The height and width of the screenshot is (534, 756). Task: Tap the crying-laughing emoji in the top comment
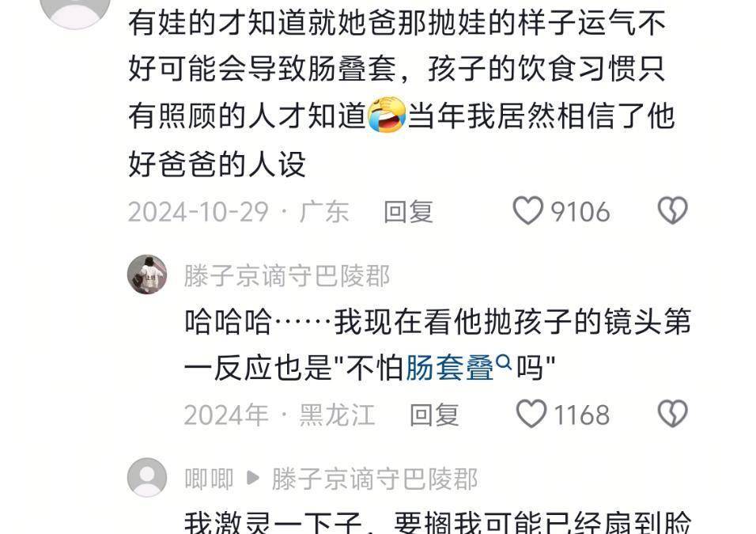coord(387,116)
